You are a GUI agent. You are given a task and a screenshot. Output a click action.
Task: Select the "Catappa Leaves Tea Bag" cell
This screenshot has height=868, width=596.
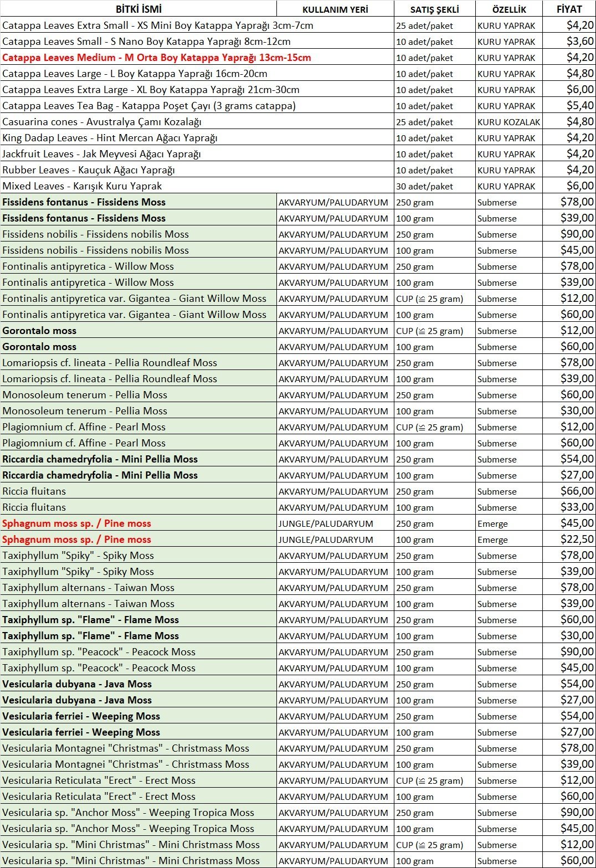pos(149,106)
